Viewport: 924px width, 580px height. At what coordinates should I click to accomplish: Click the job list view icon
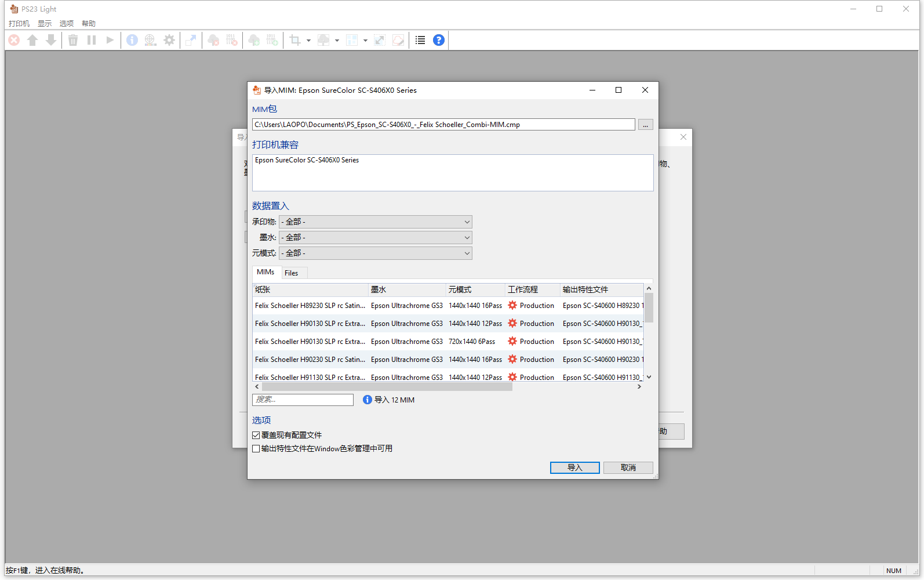pyautogui.click(x=420, y=40)
